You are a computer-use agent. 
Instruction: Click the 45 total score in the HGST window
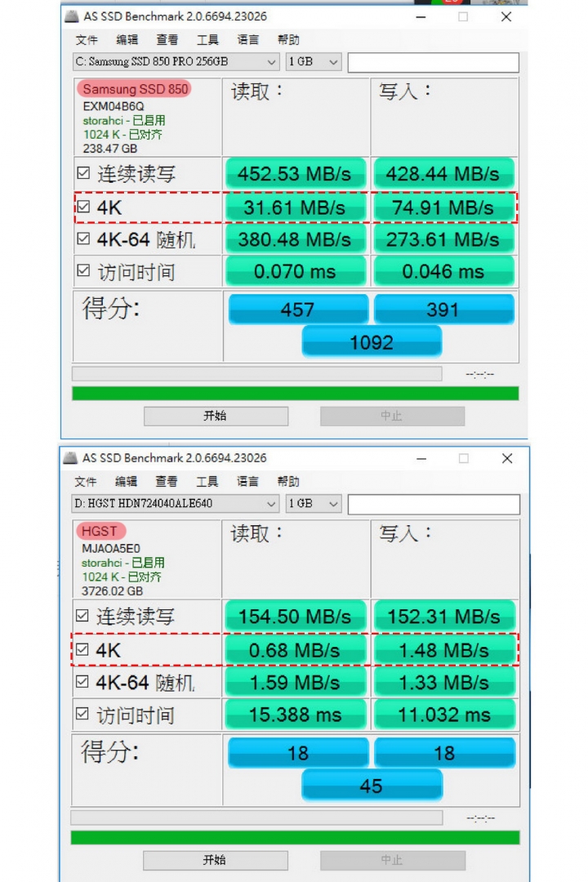pos(372,786)
